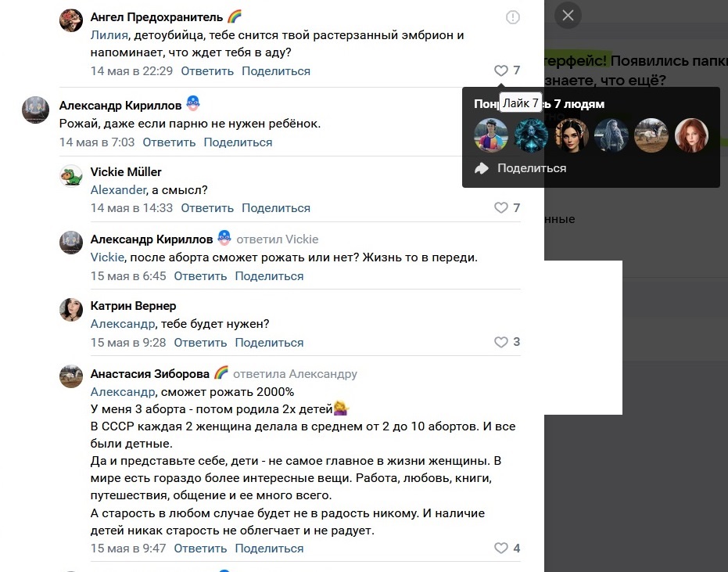The image size is (728, 572).
Task: Open first liker's avatar with colorful shirt
Action: [491, 135]
